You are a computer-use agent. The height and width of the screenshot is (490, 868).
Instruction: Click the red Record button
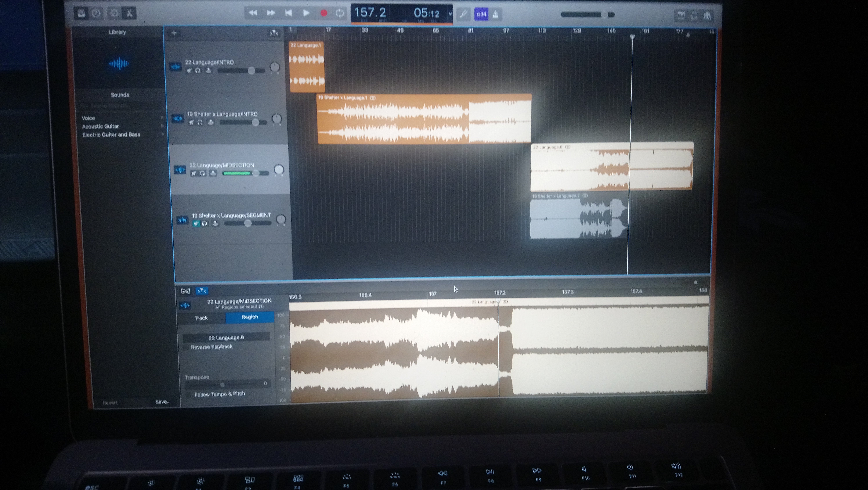(323, 13)
